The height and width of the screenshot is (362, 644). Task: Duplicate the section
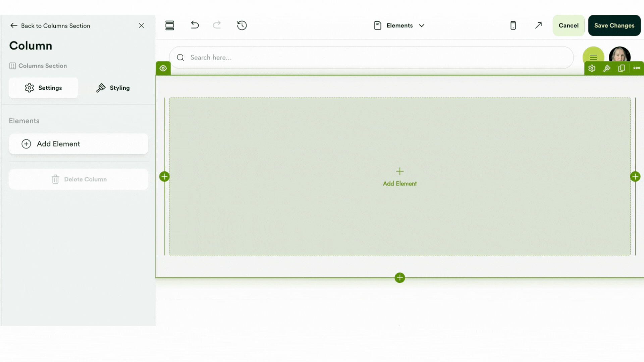coord(622,68)
